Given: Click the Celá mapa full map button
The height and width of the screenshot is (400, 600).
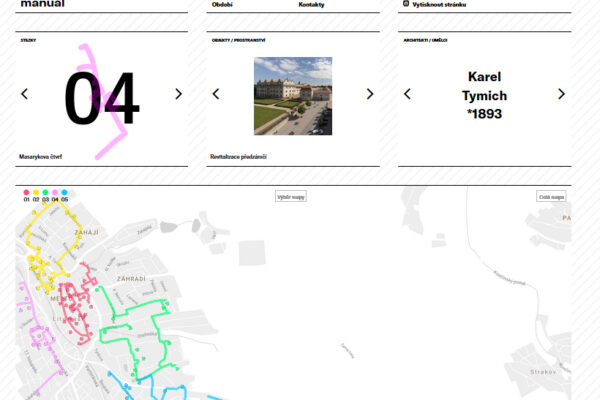Looking at the screenshot, I should (551, 197).
